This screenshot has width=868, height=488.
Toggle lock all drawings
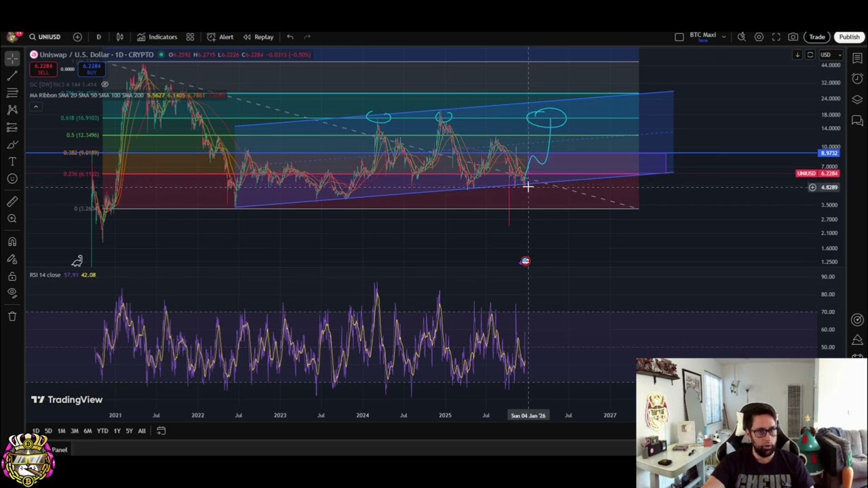[x=12, y=276]
